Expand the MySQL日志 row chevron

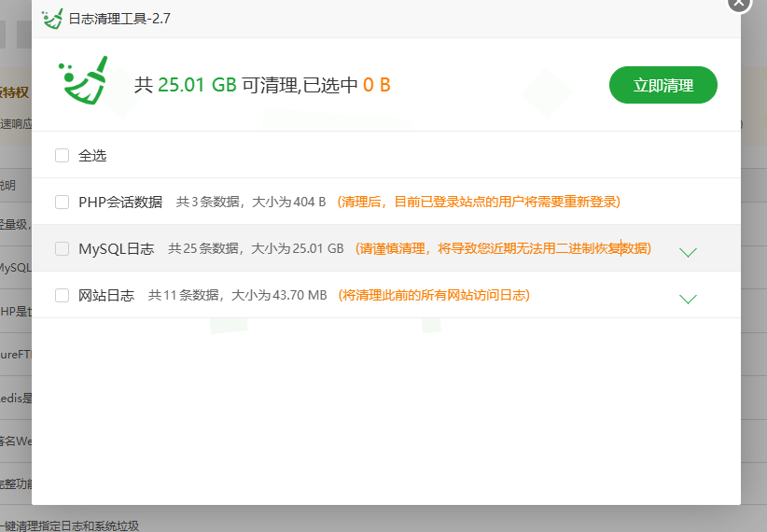[688, 252]
